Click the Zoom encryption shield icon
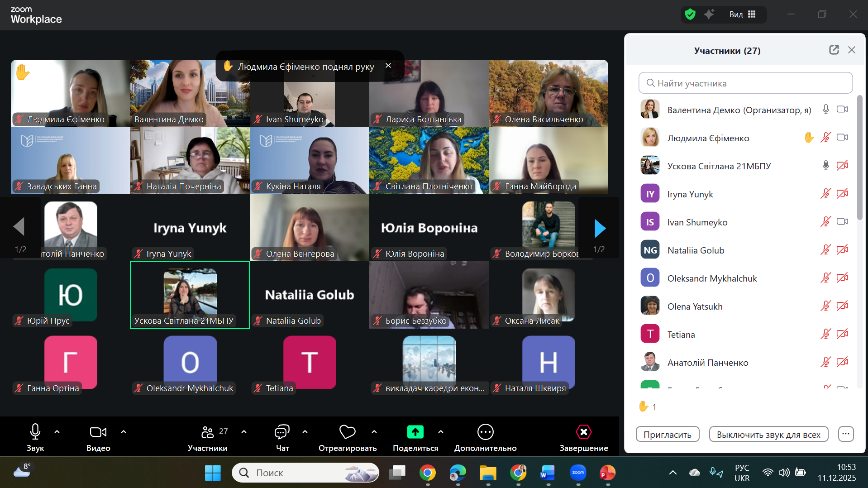Screen dimensions: 868x488 coord(690,14)
